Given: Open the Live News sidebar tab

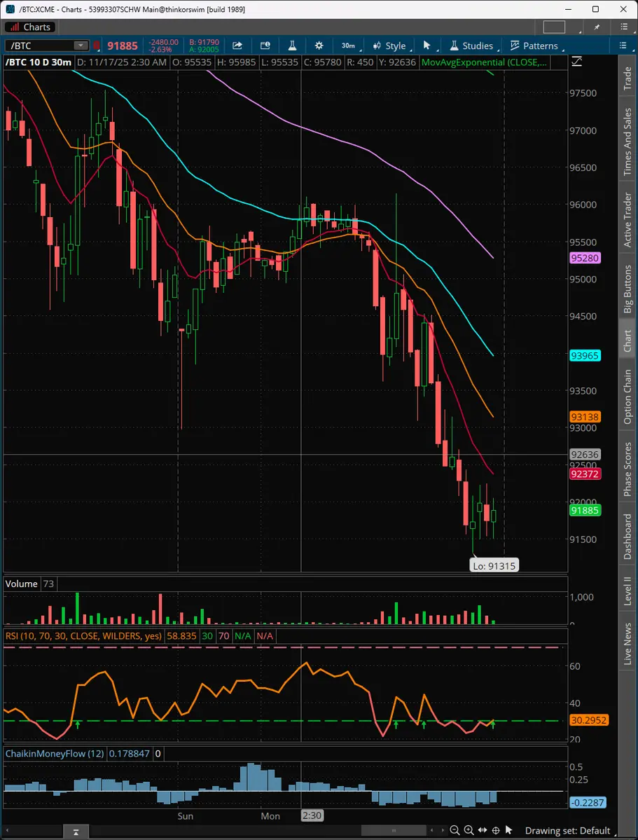Looking at the screenshot, I should pyautogui.click(x=627, y=643).
